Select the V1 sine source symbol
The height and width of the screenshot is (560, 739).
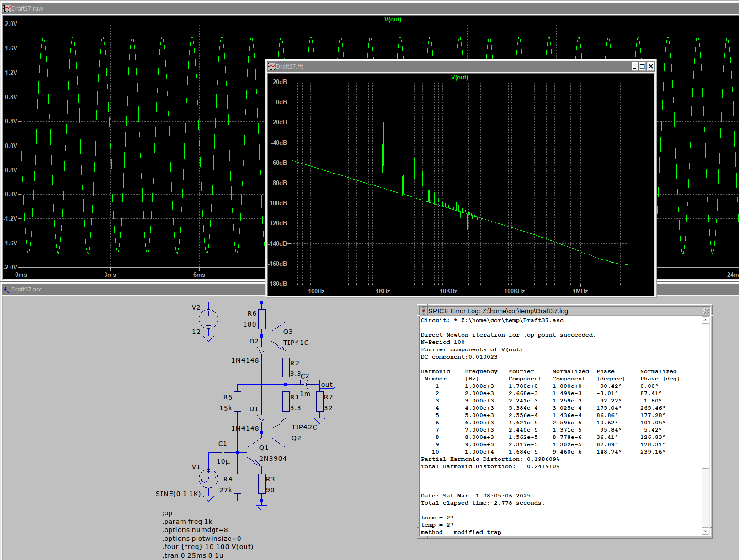point(208,479)
